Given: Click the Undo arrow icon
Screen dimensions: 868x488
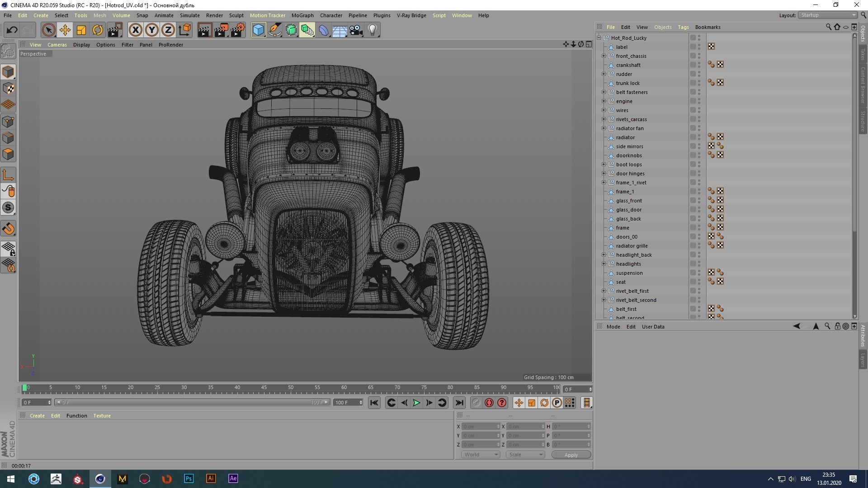Looking at the screenshot, I should click(x=12, y=30).
